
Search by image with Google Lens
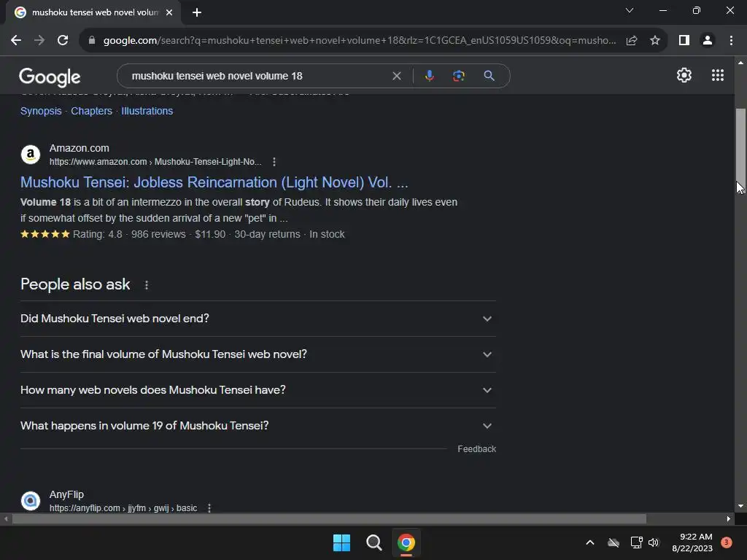(459, 76)
